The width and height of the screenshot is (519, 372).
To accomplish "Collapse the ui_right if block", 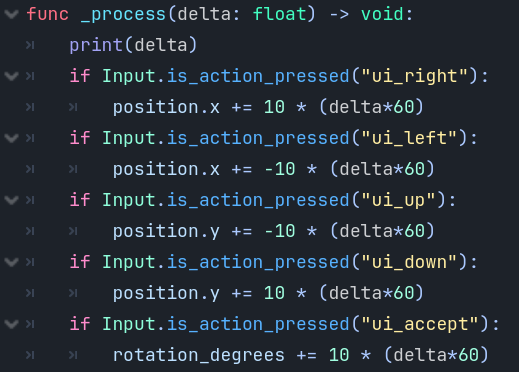I will (x=12, y=76).
